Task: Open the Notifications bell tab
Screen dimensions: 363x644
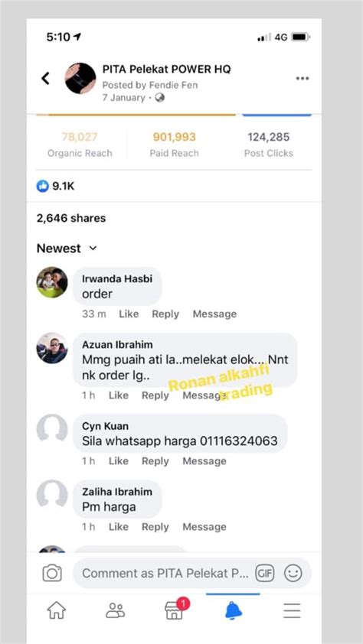Action: point(233,611)
